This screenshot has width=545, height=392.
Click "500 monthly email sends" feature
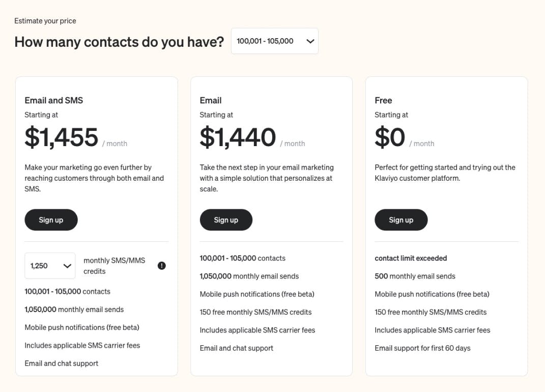coord(415,276)
